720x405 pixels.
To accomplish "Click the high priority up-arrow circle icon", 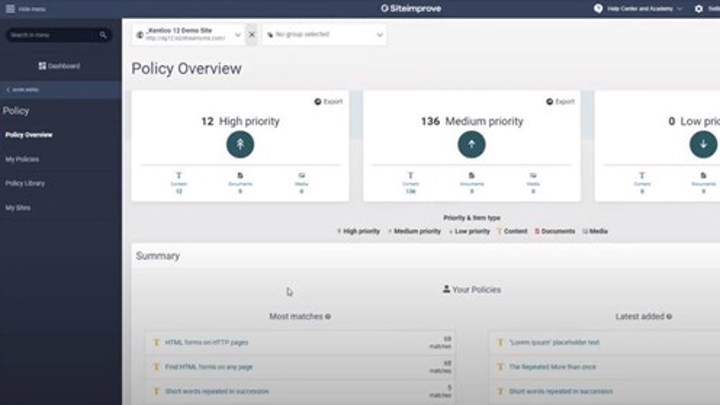I will [240, 144].
